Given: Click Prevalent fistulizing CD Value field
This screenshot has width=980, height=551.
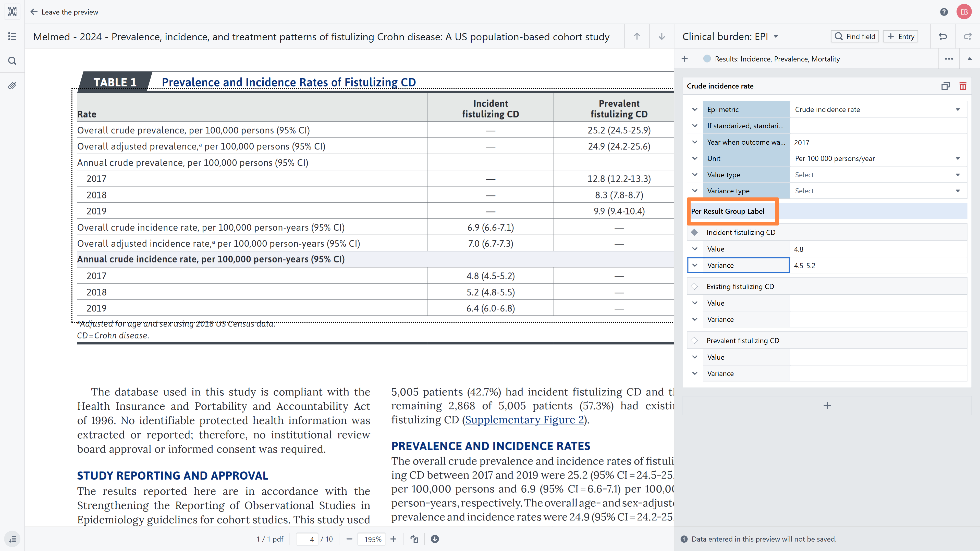Looking at the screenshot, I should point(878,357).
